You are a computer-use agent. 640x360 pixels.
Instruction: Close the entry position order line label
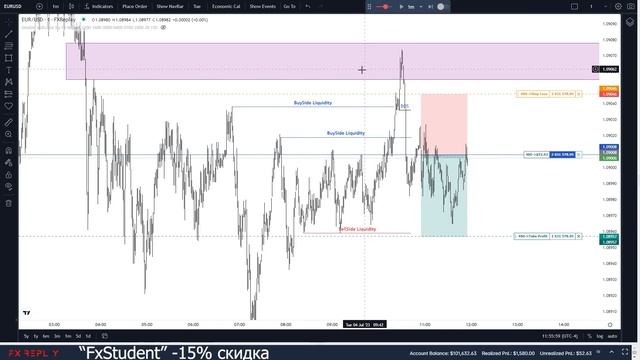[579, 155]
